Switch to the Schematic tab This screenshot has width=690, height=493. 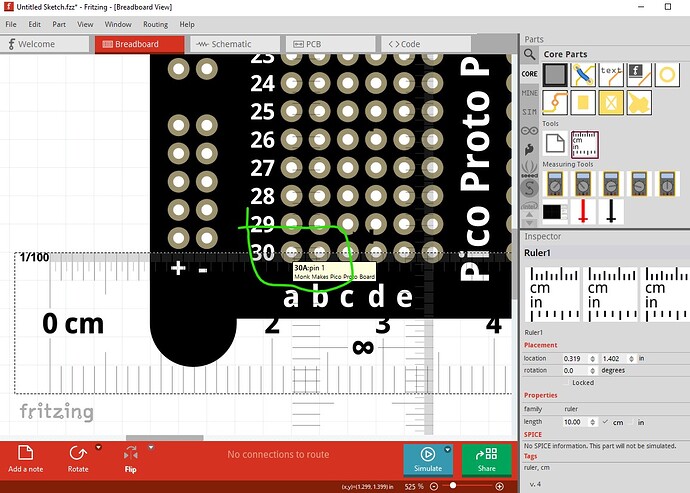point(235,44)
